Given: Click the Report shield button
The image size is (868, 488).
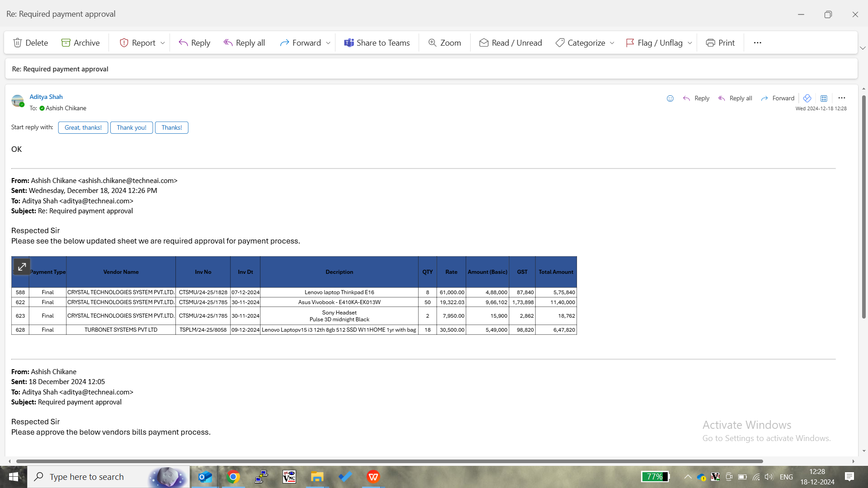Looking at the screenshot, I should (x=137, y=43).
